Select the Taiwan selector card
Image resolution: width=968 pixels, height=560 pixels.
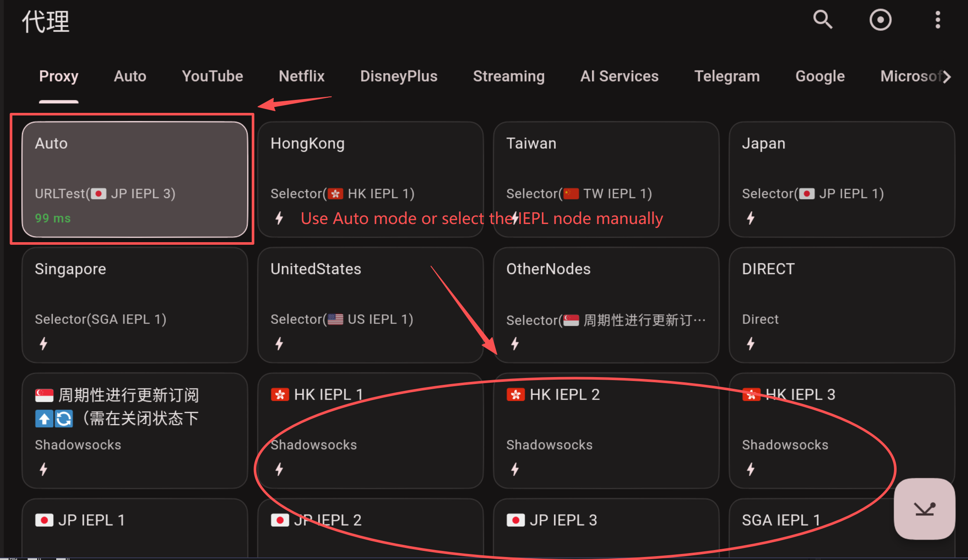pyautogui.click(x=606, y=179)
